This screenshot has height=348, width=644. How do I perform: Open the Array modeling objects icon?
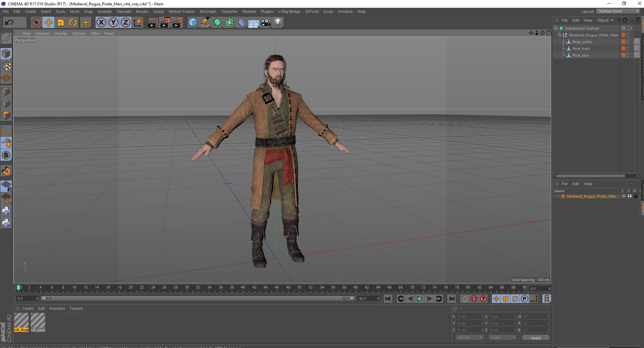click(230, 23)
